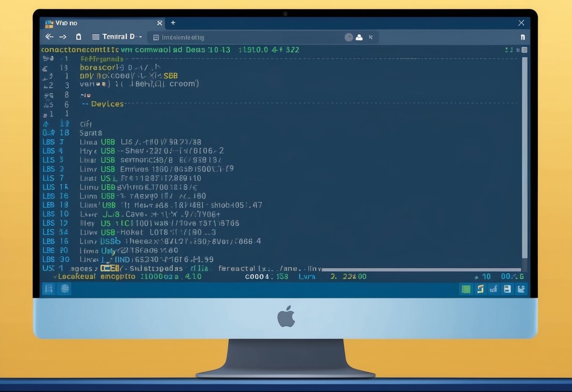This screenshot has height=392, width=572.
Task: Open the hamburger menu next to Tentral D
Action: 97,37
